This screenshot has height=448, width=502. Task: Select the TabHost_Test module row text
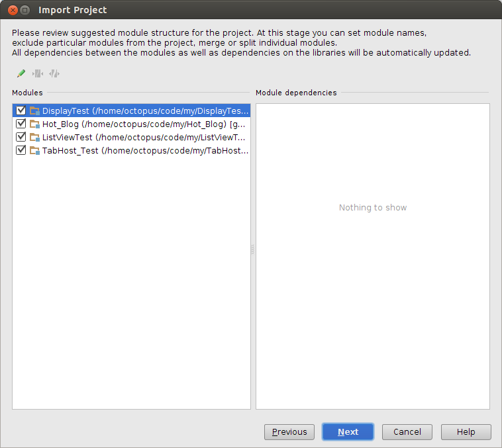coord(145,151)
